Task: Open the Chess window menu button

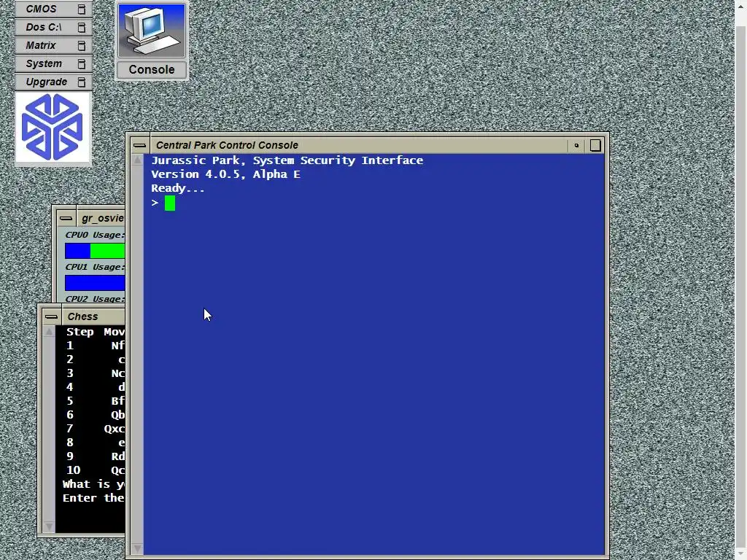Action: [52, 316]
